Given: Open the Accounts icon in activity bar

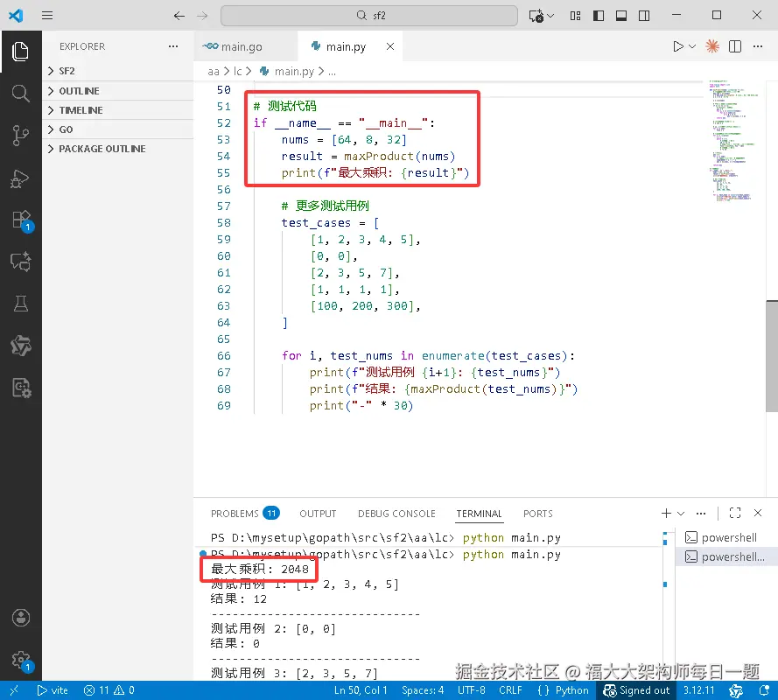Looking at the screenshot, I should (20, 618).
